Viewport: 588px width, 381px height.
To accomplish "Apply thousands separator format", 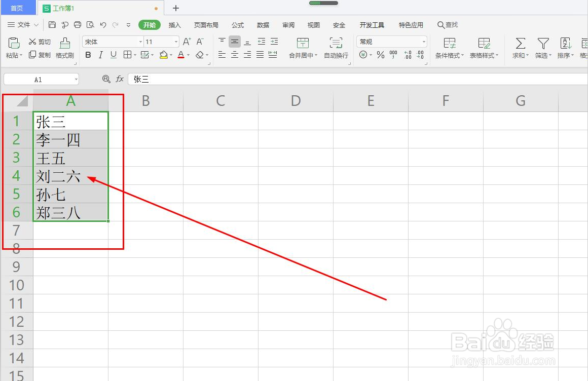I will click(393, 55).
